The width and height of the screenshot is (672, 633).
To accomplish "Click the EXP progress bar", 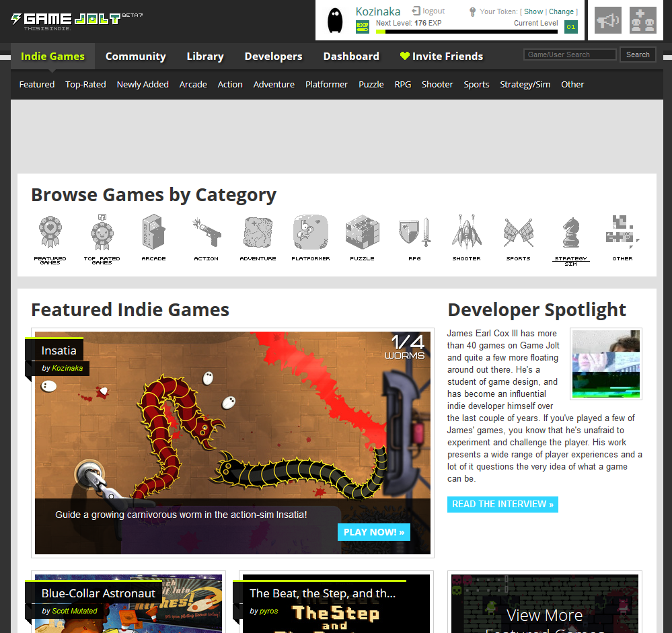I will coord(467,32).
